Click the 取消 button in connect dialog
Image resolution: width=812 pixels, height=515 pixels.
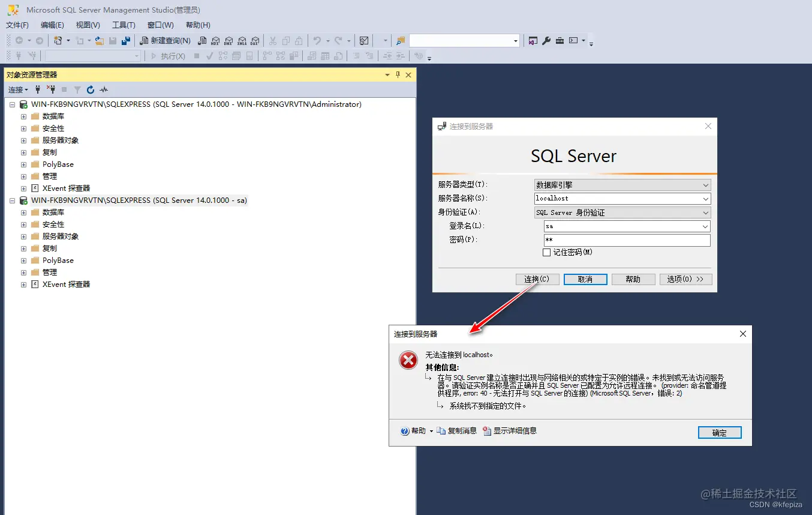(x=585, y=279)
